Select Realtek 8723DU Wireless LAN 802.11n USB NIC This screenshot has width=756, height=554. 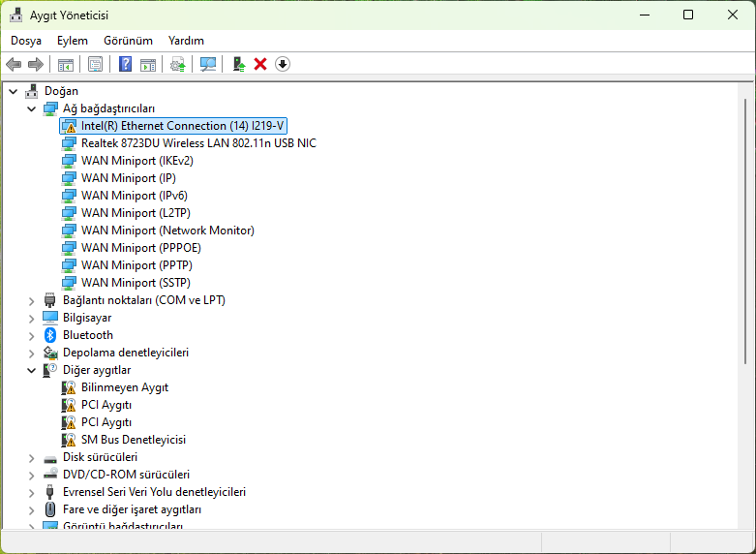198,143
